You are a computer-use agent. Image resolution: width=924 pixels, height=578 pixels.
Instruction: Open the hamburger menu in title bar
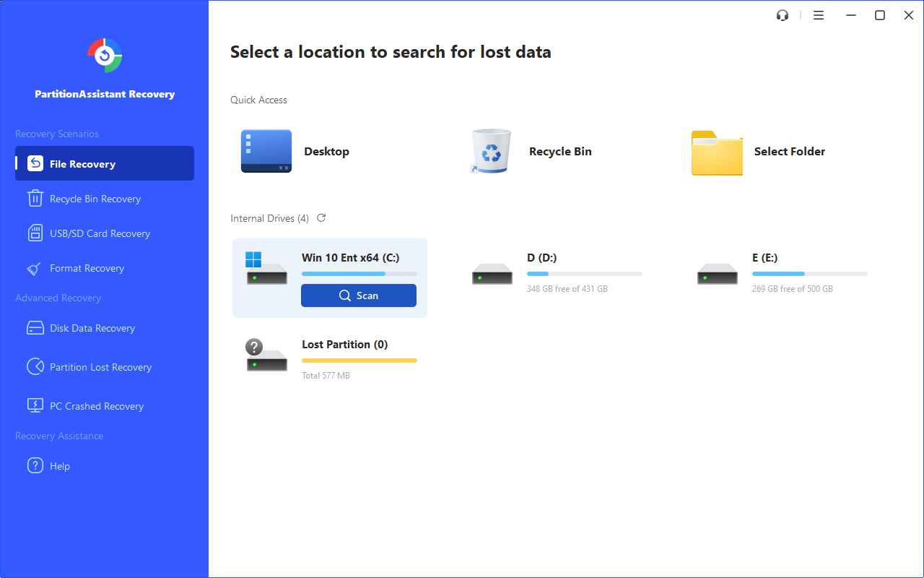click(x=819, y=15)
